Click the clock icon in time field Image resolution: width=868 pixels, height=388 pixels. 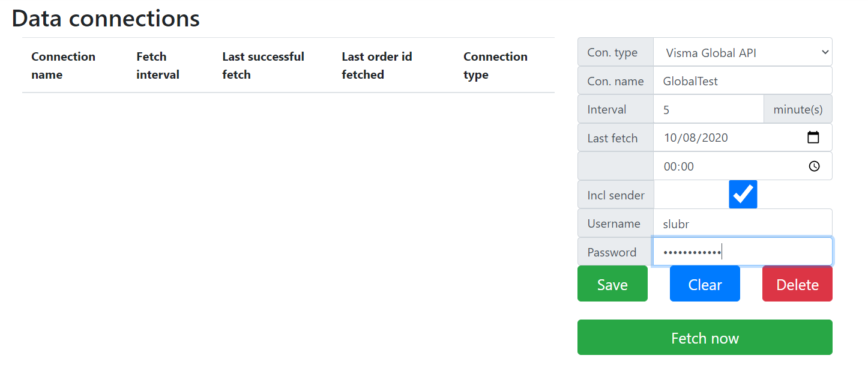(814, 166)
